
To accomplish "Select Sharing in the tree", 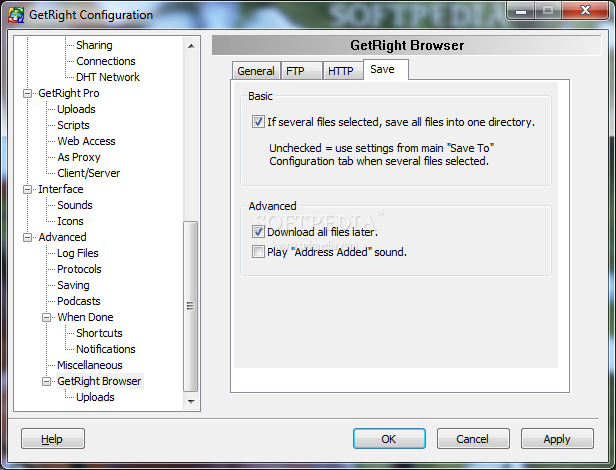I will (94, 45).
